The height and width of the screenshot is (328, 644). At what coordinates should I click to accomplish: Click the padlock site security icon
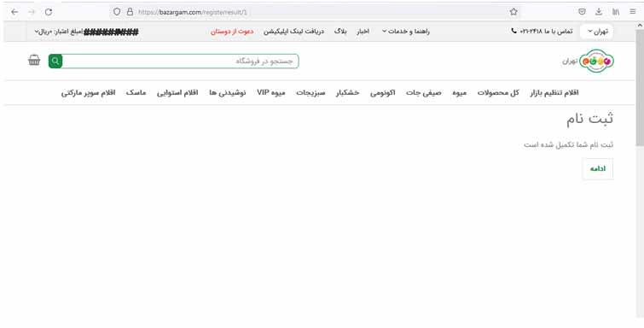[x=130, y=12]
